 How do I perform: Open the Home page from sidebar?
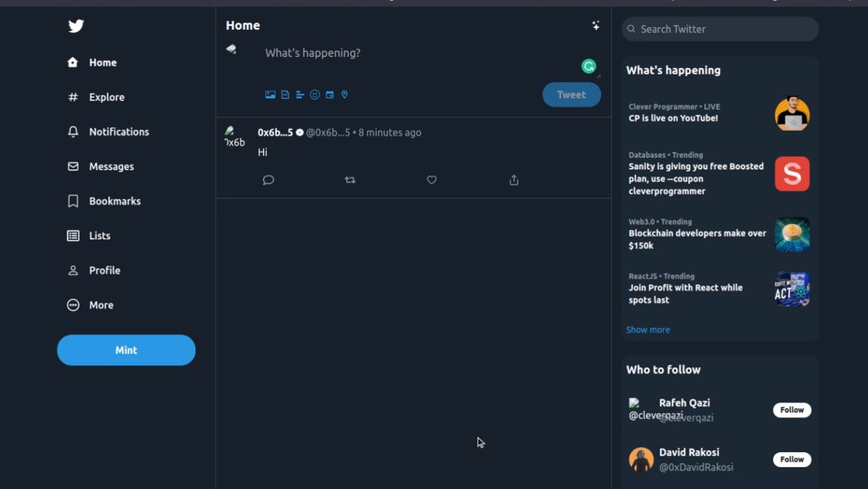click(93, 63)
